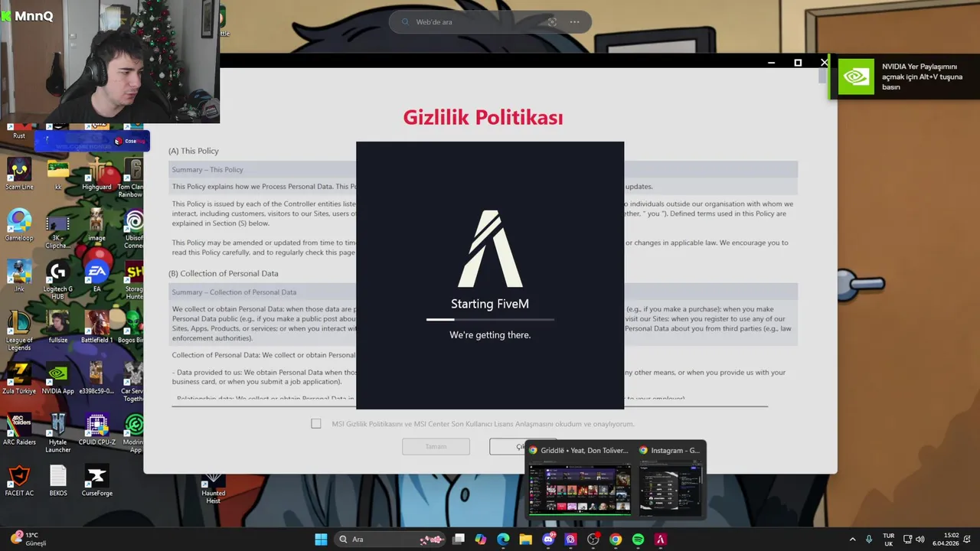This screenshot has height=551, width=980.
Task: Open the FACEIT AC desktop icon
Action: coord(19,481)
